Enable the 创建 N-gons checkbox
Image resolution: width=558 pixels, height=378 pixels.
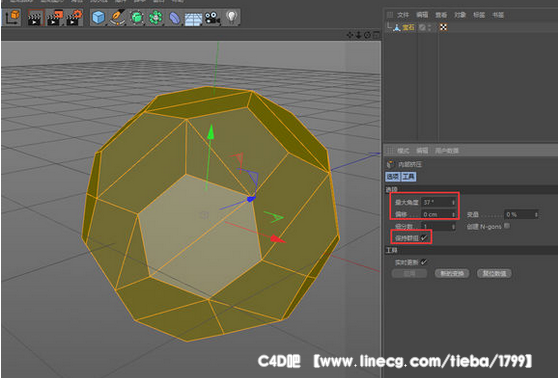click(507, 226)
